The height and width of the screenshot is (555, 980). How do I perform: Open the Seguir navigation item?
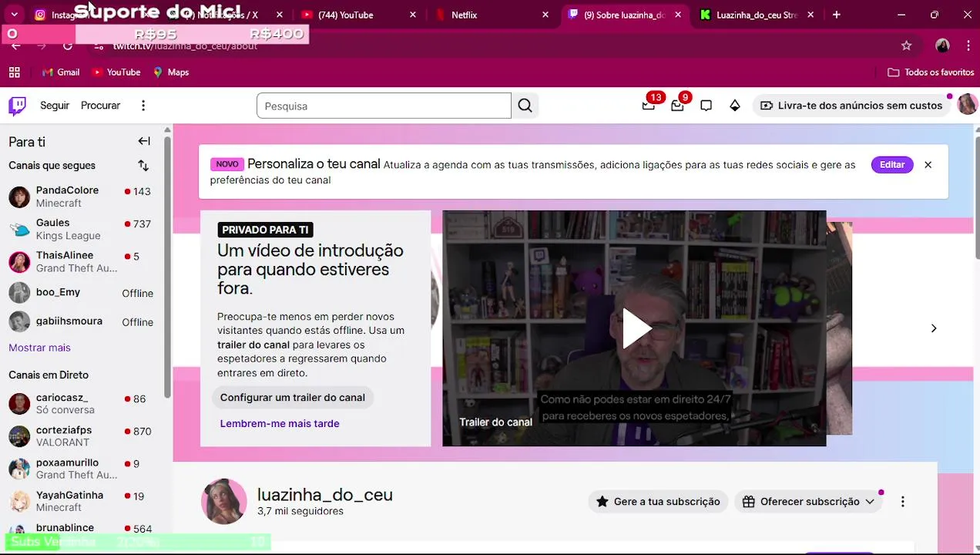click(55, 106)
